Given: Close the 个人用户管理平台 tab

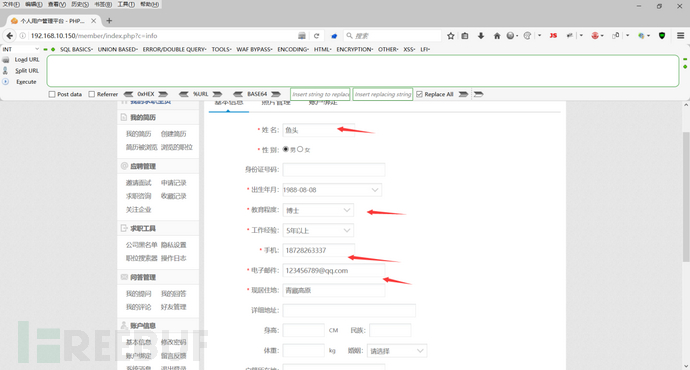Looking at the screenshot, I should point(94,21).
